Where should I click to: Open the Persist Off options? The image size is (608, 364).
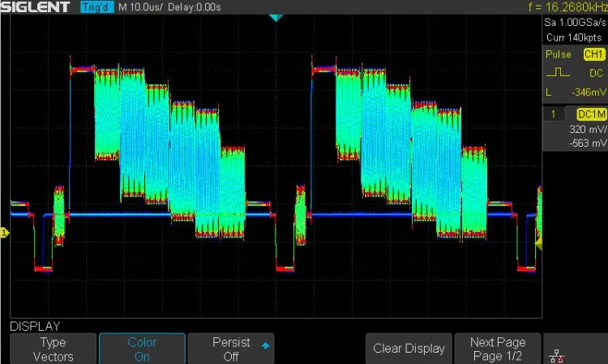click(230, 349)
